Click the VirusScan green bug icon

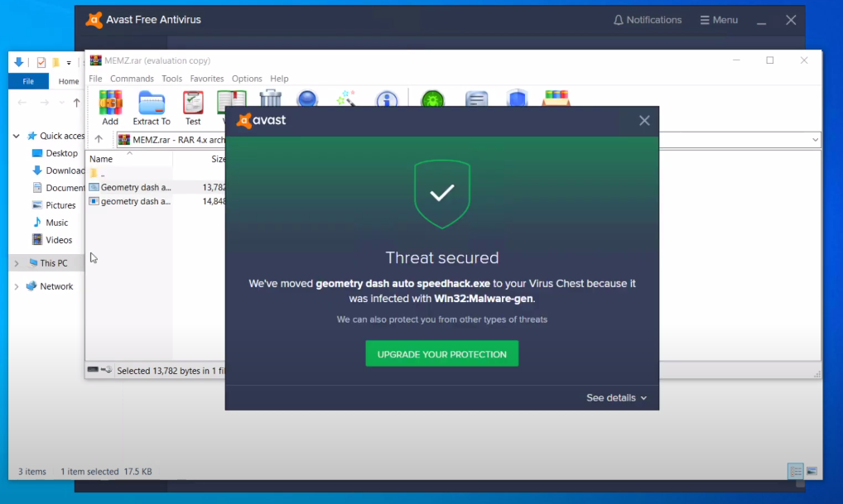pos(433,98)
